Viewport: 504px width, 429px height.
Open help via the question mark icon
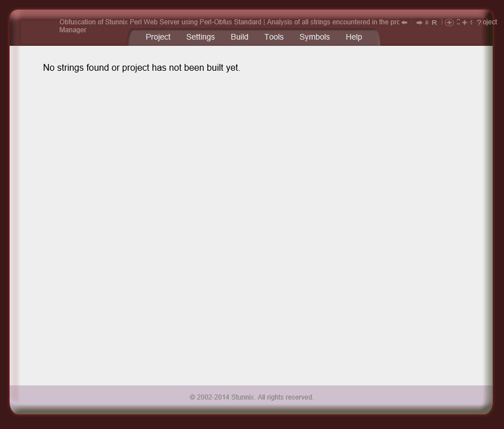tap(479, 23)
